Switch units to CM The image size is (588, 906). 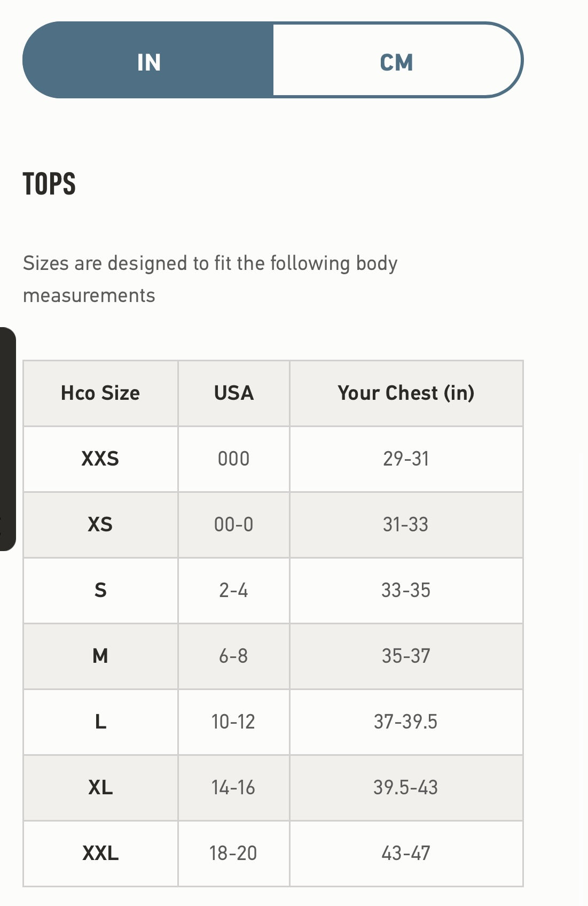click(397, 60)
